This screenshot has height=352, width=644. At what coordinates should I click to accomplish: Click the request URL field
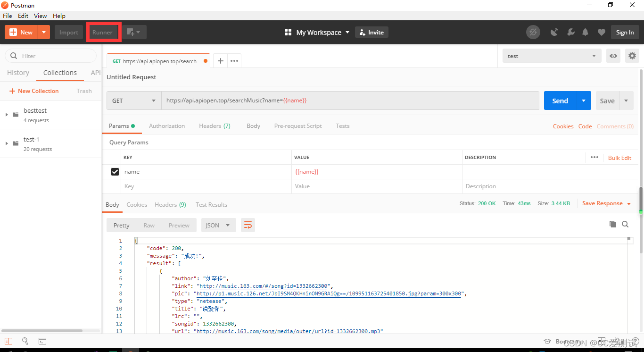350,101
